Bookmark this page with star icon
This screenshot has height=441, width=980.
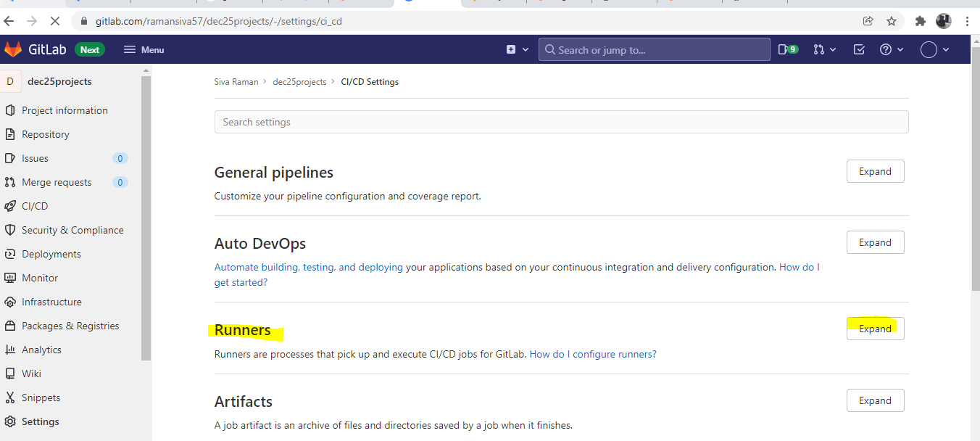[892, 21]
